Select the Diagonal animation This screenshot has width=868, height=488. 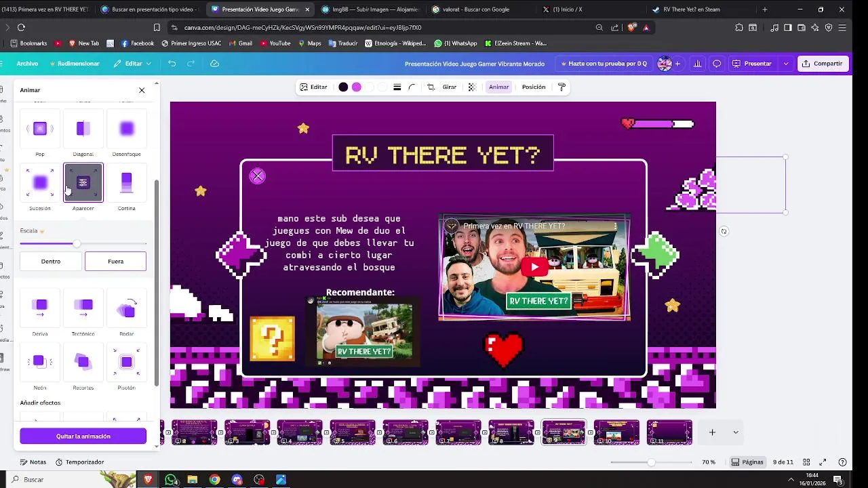pyautogui.click(x=83, y=129)
